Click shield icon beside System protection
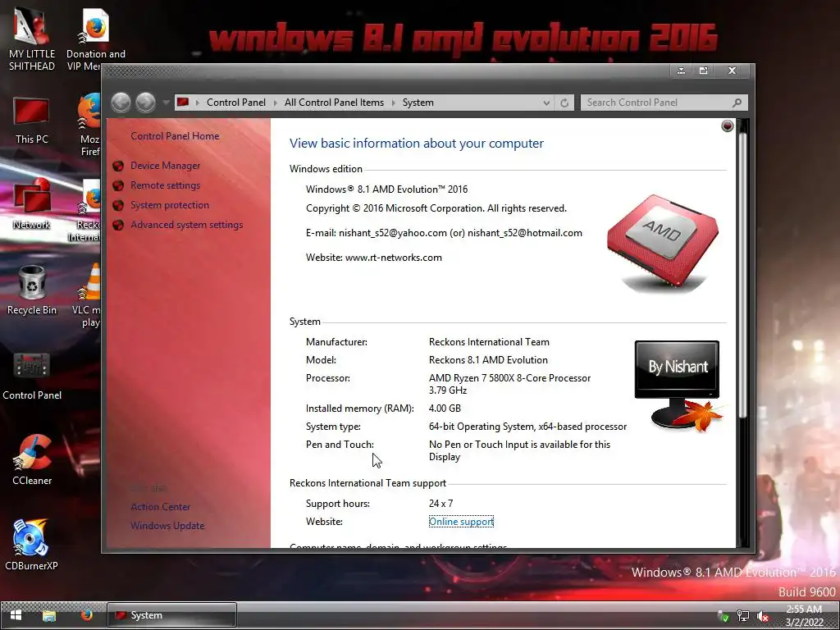The height and width of the screenshot is (630, 840). (x=118, y=206)
